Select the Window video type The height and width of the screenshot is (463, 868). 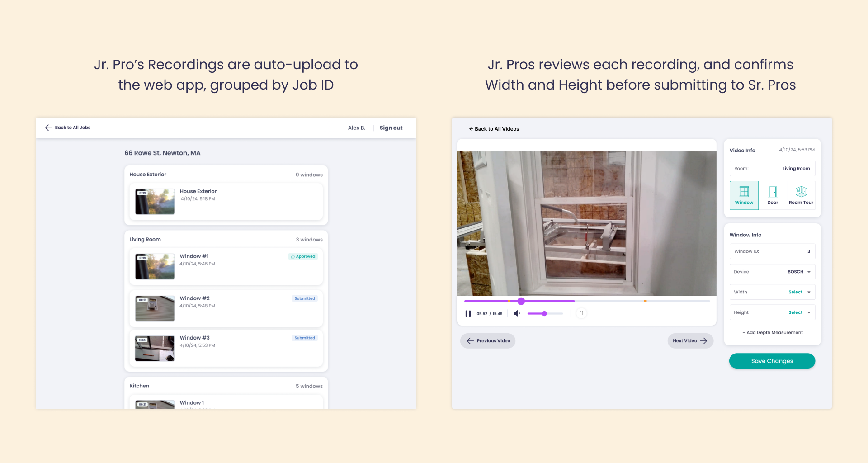tap(744, 195)
